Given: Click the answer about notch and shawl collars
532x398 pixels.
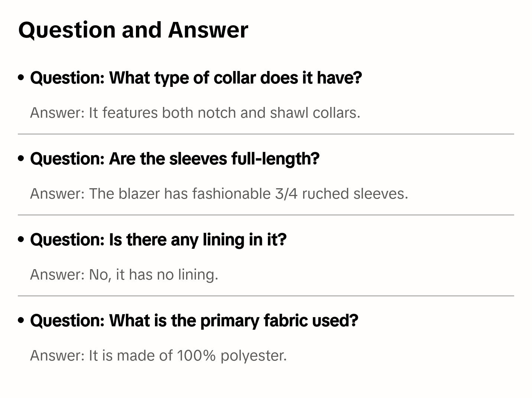Looking at the screenshot, I should pos(195,113).
